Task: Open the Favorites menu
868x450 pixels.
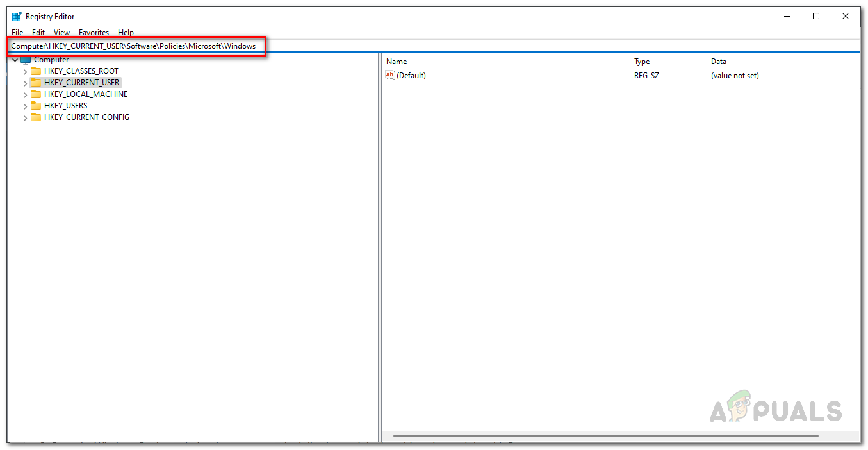Action: pos(94,32)
